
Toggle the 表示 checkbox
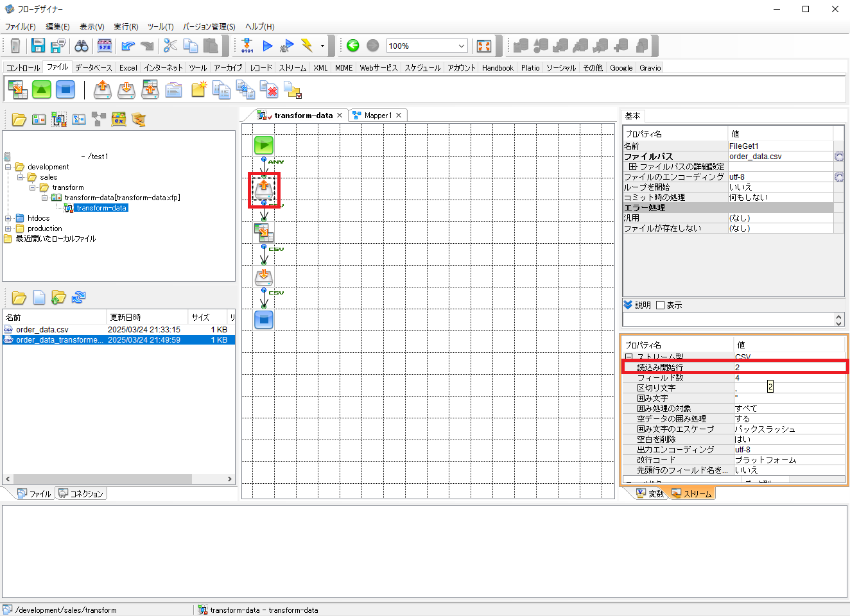point(660,305)
